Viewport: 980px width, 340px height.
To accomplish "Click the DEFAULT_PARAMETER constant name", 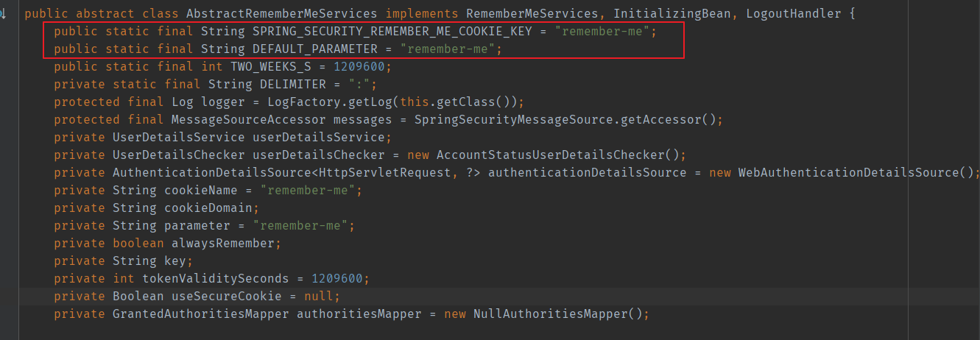I will 315,49.
